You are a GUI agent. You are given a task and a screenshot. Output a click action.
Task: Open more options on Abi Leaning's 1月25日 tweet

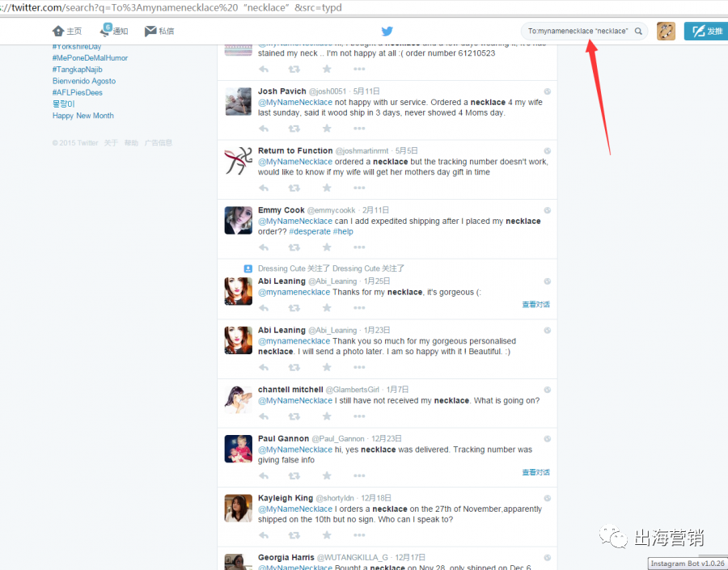[x=359, y=308]
